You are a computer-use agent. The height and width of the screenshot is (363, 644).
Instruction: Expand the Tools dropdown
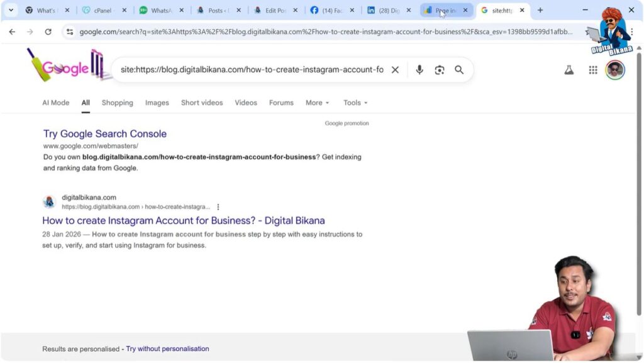356,103
